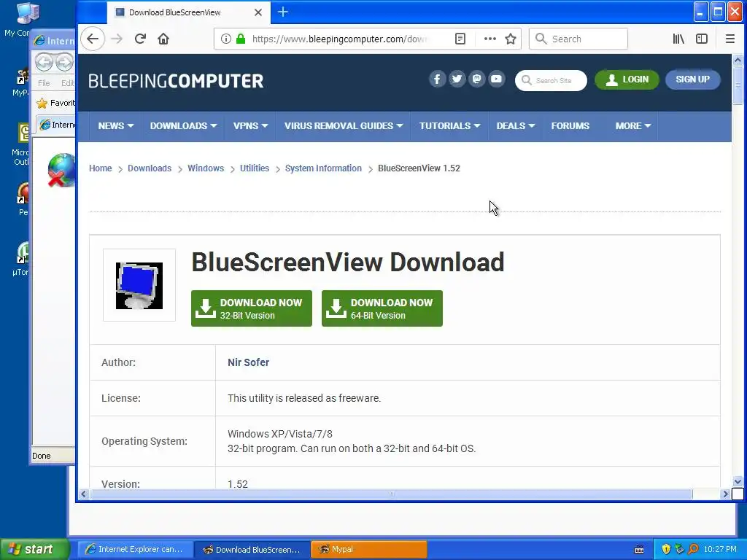747x560 pixels.
Task: Open the library bookshelf icon
Action: 678,39
